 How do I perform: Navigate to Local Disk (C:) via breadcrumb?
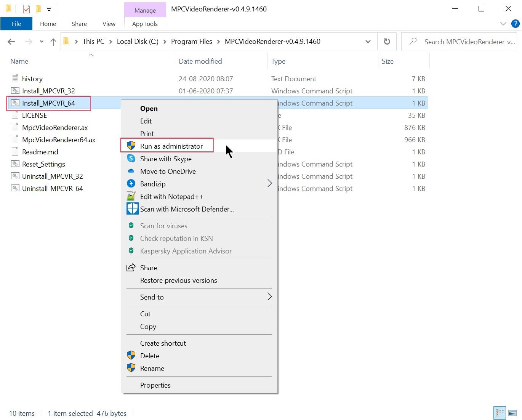click(x=137, y=42)
